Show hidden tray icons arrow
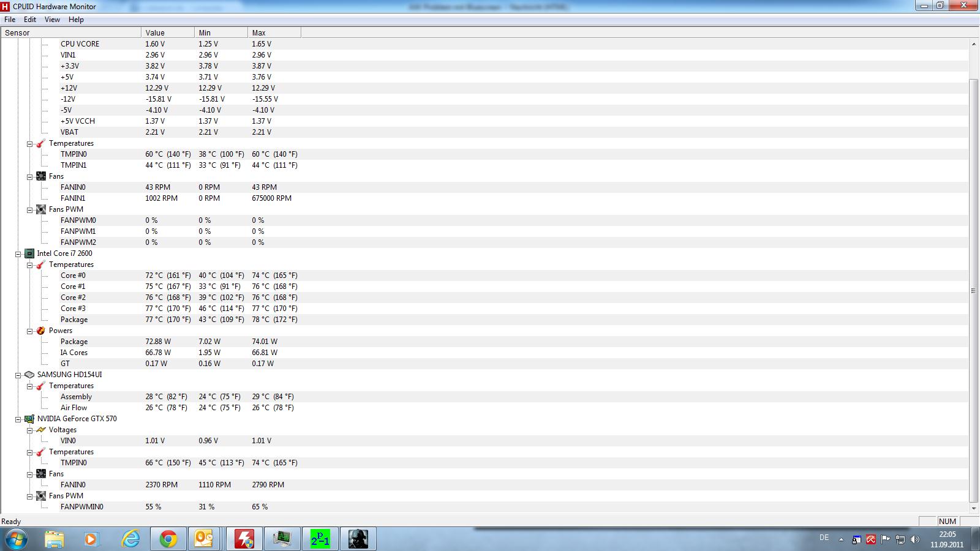 click(x=841, y=539)
